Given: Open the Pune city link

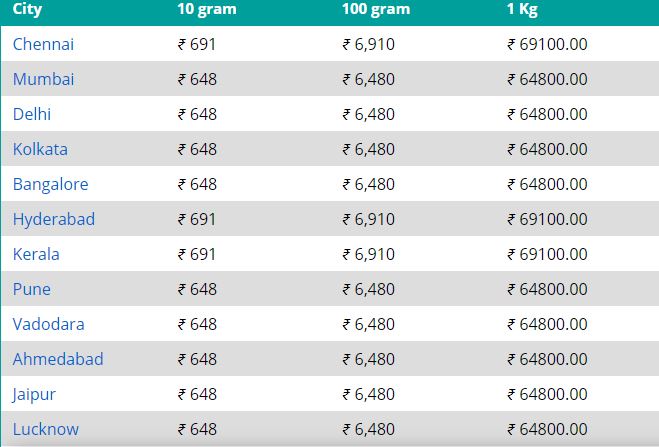Looking at the screenshot, I should pos(32,289).
